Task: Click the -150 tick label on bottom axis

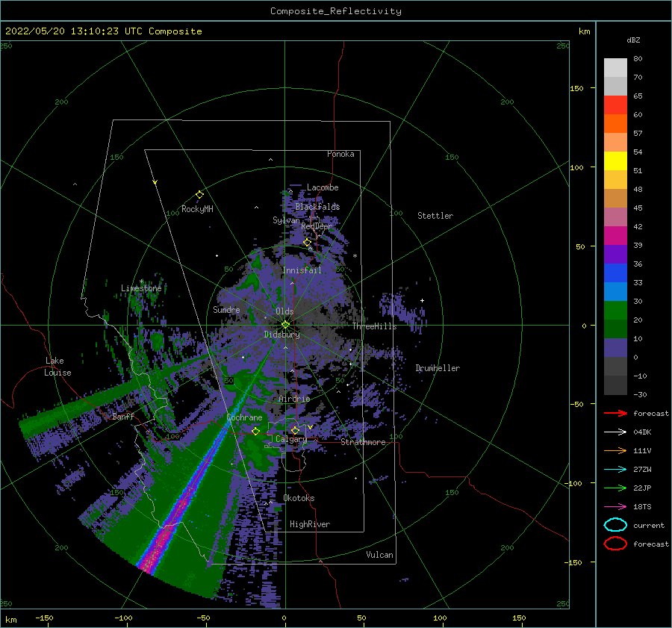Action: (x=44, y=618)
